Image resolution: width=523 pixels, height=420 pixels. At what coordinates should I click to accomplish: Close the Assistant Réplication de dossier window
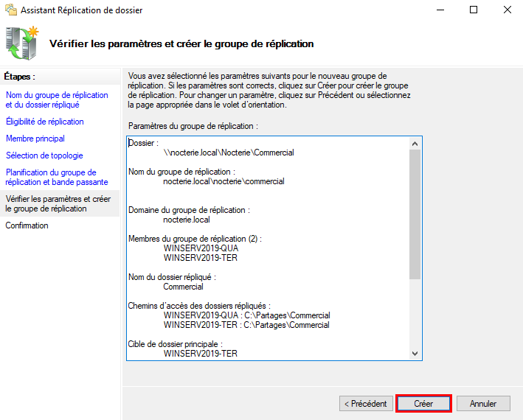507,10
